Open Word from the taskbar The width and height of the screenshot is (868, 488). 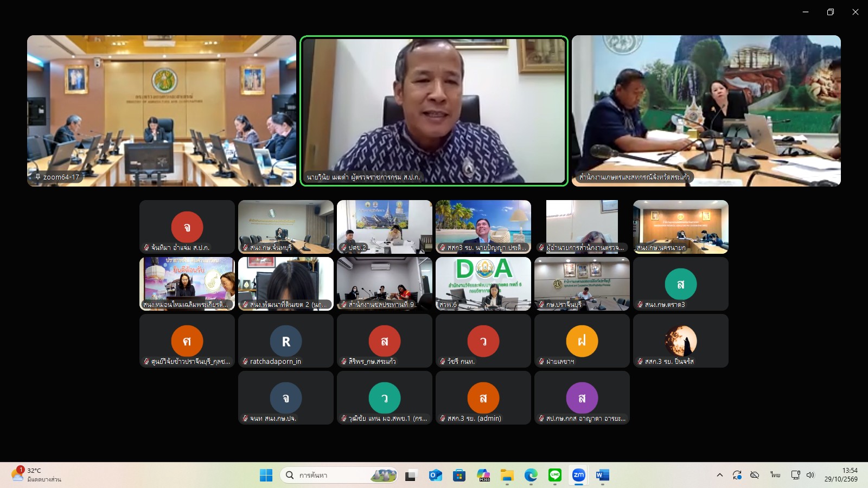[603, 476]
